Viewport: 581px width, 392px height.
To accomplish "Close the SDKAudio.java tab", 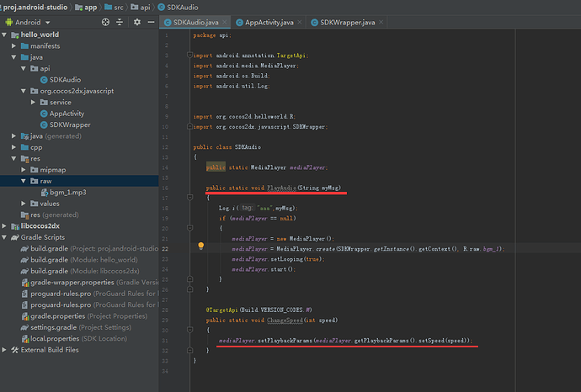I will [225, 22].
